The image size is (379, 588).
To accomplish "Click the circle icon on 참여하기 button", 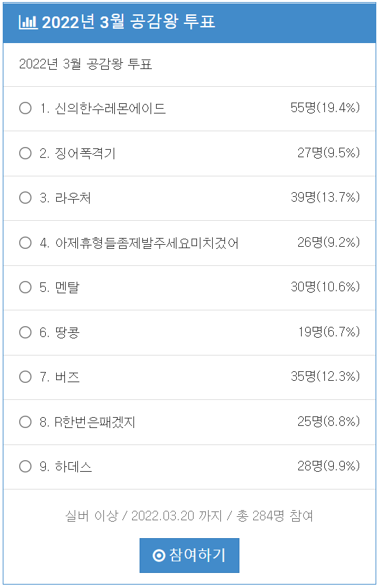I will [159, 555].
